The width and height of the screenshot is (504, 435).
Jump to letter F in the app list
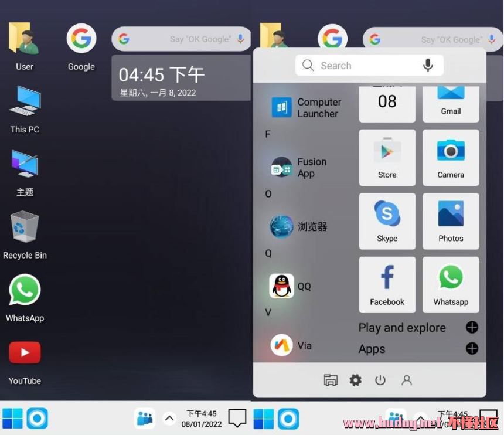coord(268,134)
